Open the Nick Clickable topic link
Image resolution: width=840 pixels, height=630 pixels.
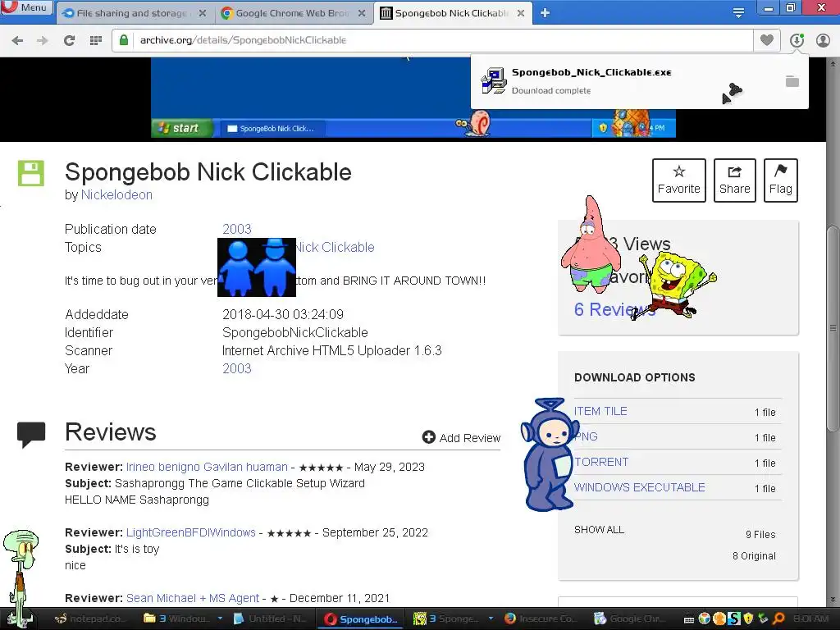pos(335,248)
